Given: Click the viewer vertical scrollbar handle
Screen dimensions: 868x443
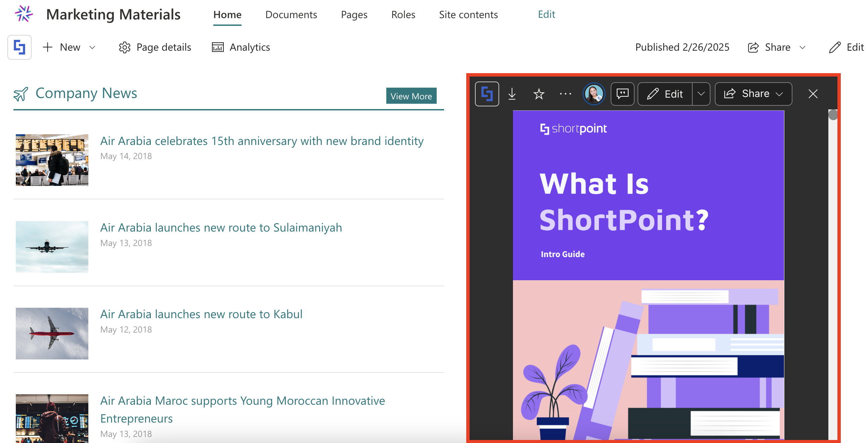Looking at the screenshot, I should pos(833,115).
